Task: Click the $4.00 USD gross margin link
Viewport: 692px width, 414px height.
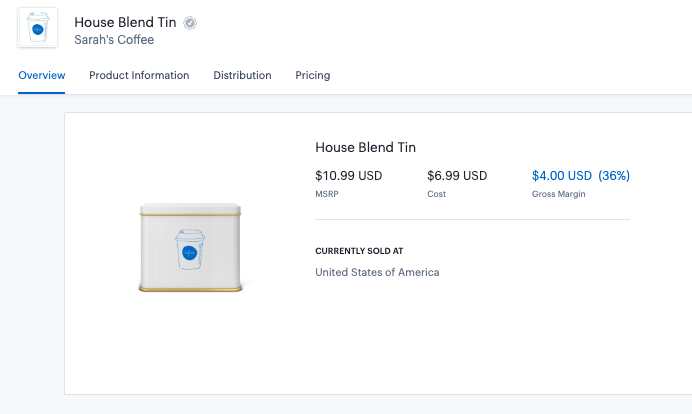Action: click(x=561, y=176)
